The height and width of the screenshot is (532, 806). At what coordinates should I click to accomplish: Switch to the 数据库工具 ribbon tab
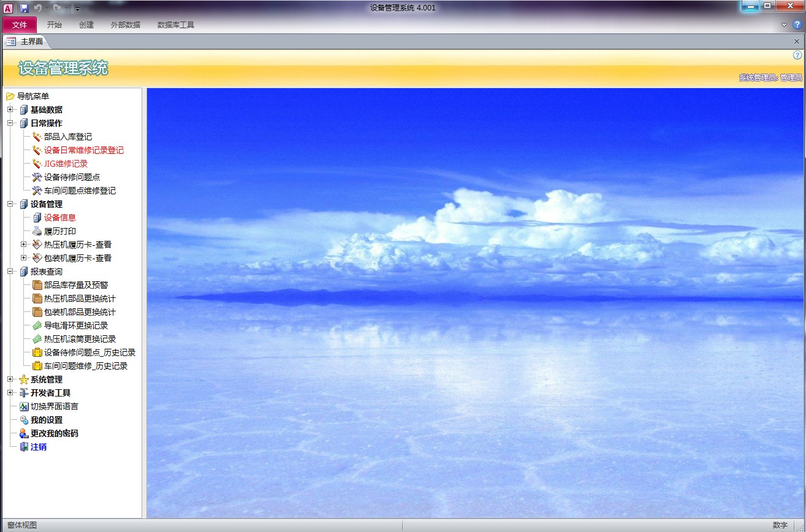[x=176, y=25]
